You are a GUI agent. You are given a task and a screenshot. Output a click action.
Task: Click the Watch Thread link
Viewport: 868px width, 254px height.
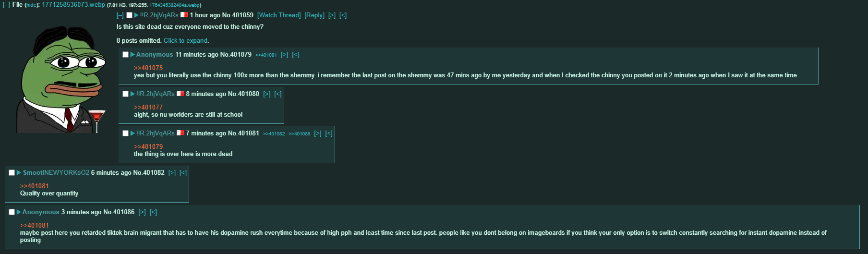279,15
